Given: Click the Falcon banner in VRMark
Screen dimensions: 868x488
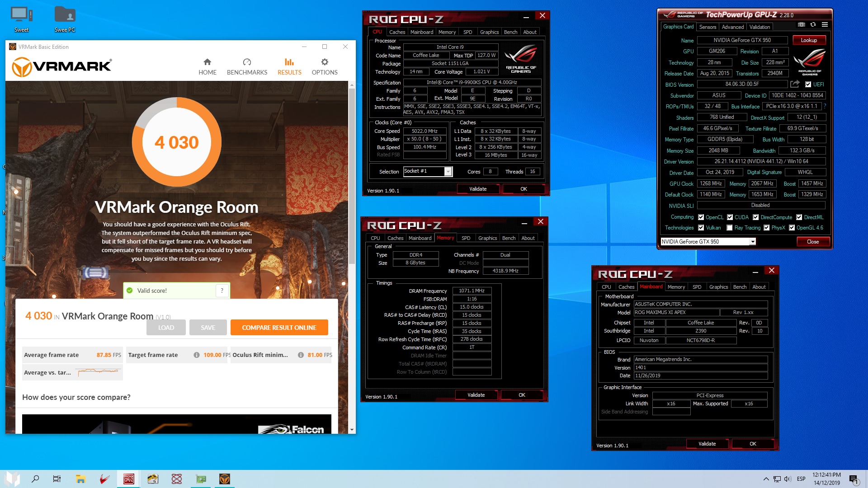Looking at the screenshot, I should tap(176, 424).
